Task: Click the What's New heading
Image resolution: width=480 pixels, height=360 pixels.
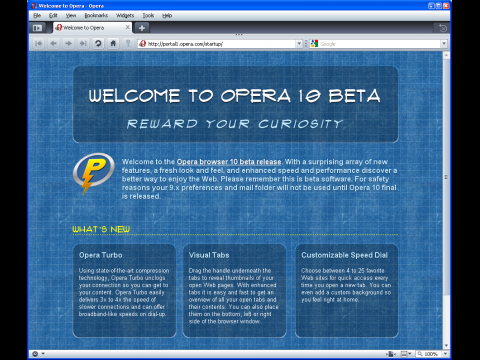Action: pyautogui.click(x=101, y=229)
